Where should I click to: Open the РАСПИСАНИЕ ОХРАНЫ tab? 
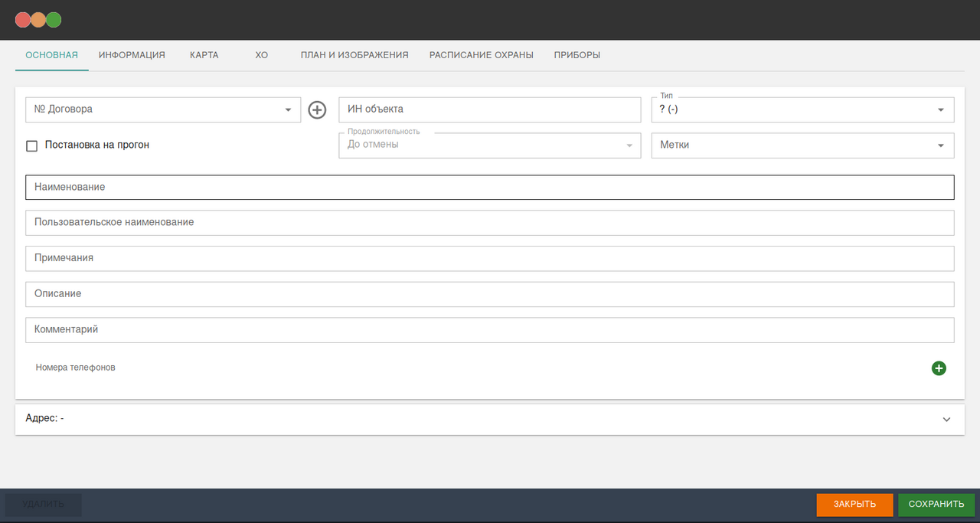481,55
